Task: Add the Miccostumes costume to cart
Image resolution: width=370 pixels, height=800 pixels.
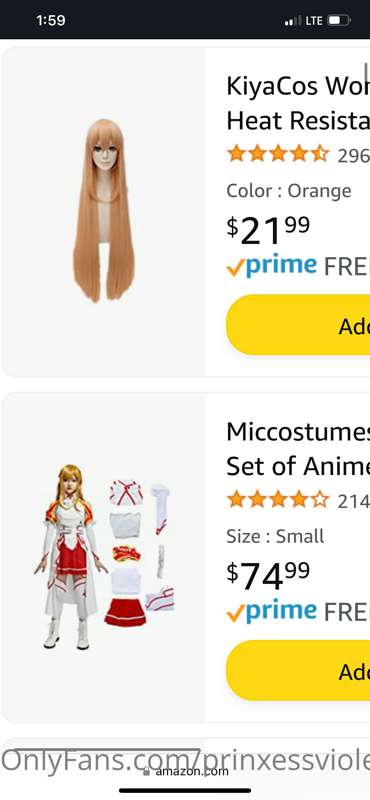Action: (x=298, y=670)
